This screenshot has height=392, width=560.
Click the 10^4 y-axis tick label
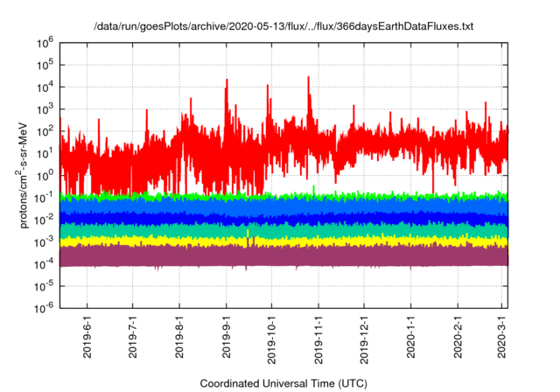pyautogui.click(x=45, y=87)
